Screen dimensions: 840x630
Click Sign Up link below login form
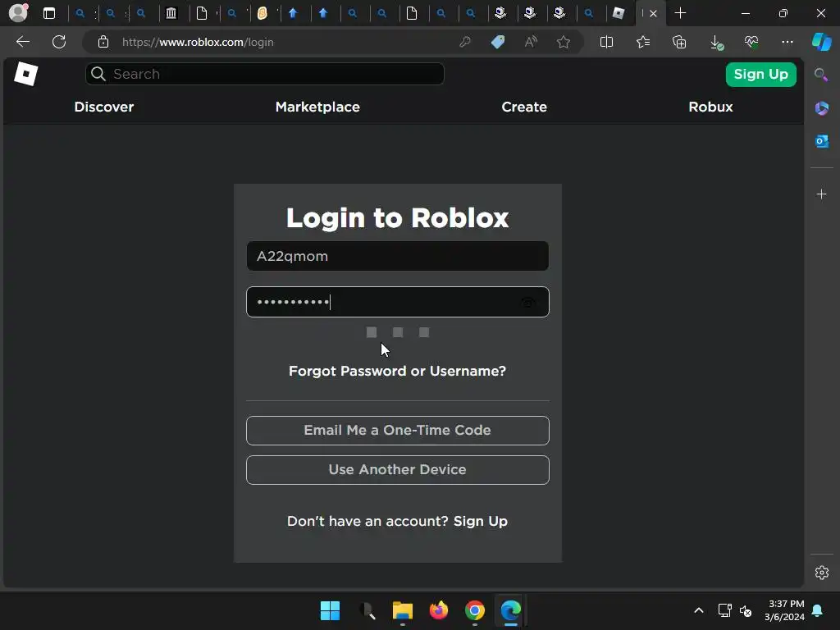[x=481, y=521]
